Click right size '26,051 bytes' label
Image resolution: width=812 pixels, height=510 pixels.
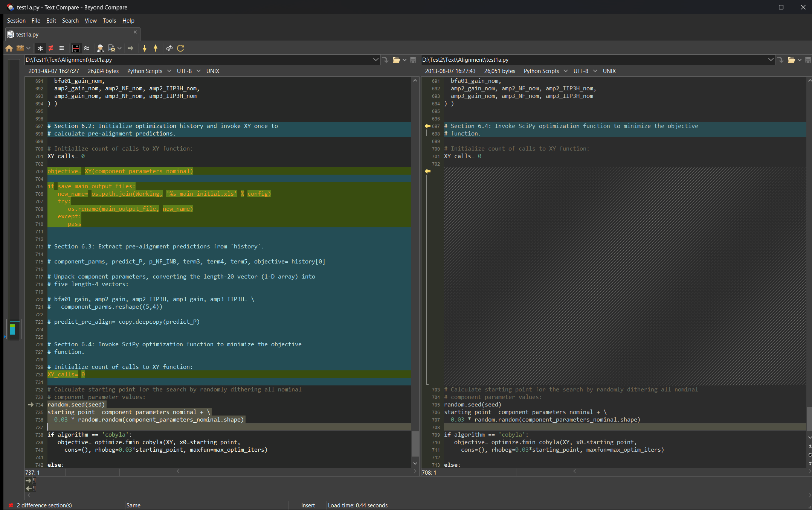tap(499, 71)
